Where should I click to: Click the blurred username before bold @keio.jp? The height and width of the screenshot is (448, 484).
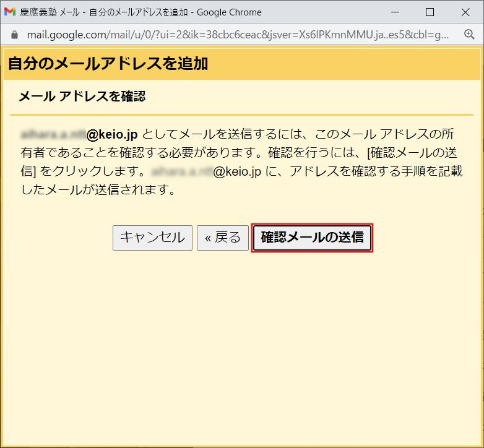click(x=53, y=134)
